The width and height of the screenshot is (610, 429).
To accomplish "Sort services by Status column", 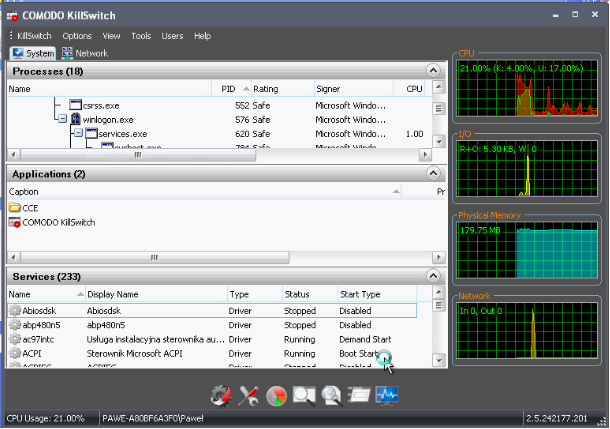I will (310, 294).
